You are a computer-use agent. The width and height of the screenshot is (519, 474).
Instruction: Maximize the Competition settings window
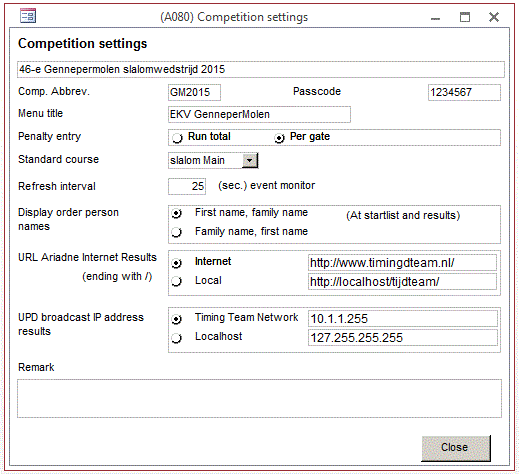pyautogui.click(x=465, y=17)
